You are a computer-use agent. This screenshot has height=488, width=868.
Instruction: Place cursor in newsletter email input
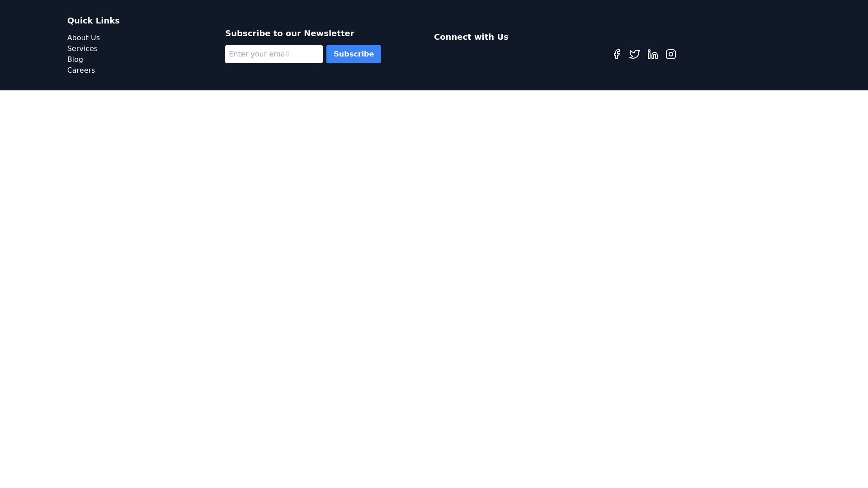pyautogui.click(x=274, y=54)
